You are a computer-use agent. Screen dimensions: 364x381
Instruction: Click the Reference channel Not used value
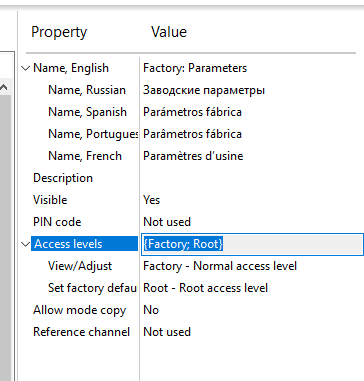coord(167,332)
